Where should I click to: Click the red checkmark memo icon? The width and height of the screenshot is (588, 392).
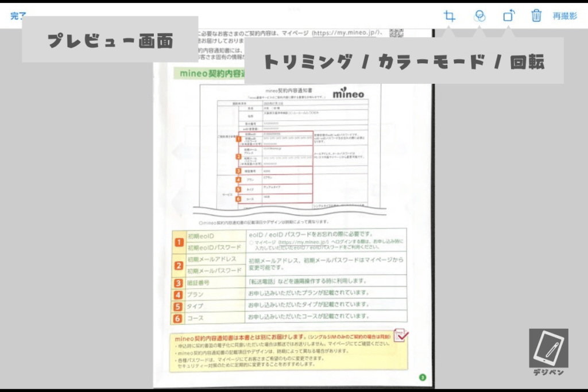(400, 335)
